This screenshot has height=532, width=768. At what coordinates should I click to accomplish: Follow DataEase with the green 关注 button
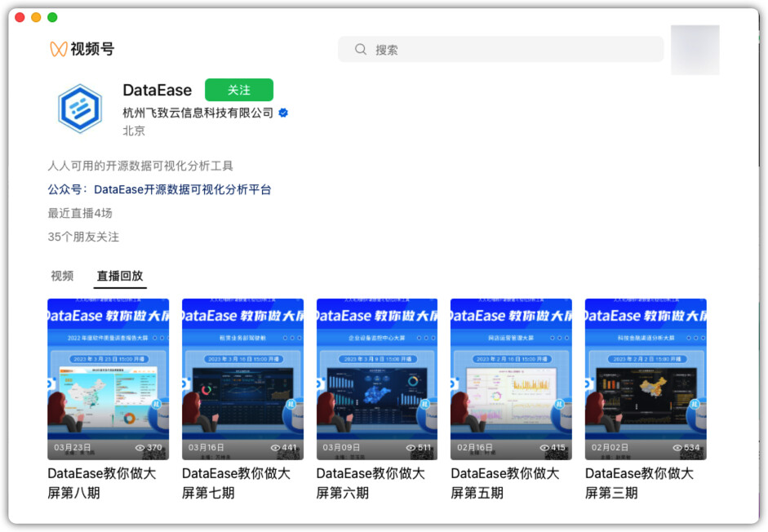click(x=238, y=90)
